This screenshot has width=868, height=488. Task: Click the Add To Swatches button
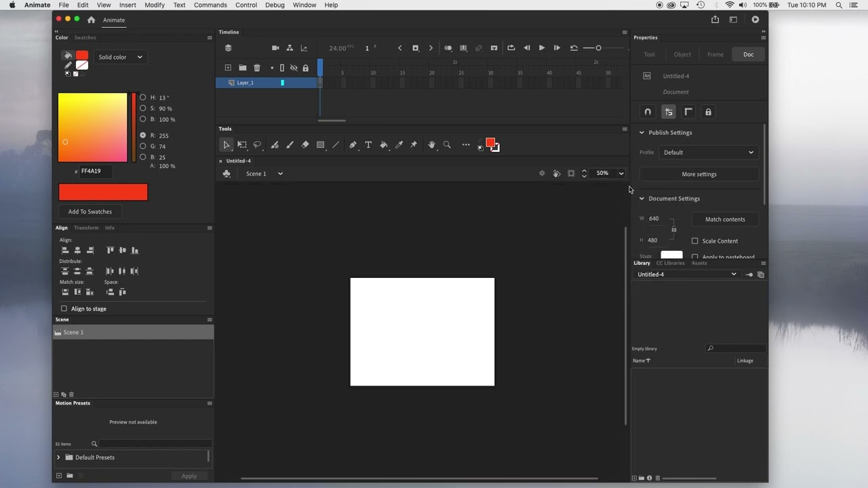pos(90,211)
